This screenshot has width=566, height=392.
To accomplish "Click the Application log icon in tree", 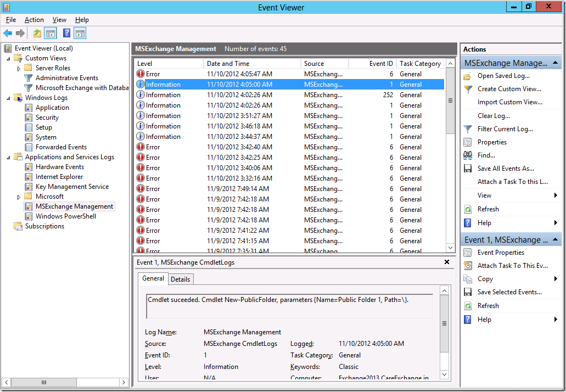I will [x=29, y=108].
